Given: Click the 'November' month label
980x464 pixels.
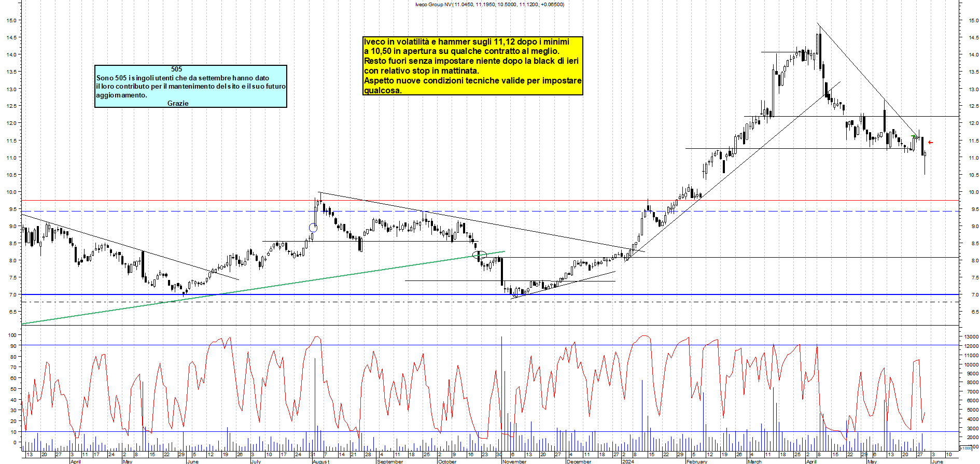Looking at the screenshot, I should tap(514, 461).
